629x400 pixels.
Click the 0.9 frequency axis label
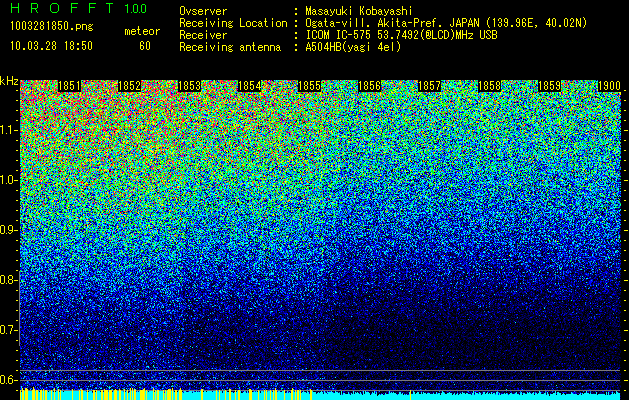point(8,230)
